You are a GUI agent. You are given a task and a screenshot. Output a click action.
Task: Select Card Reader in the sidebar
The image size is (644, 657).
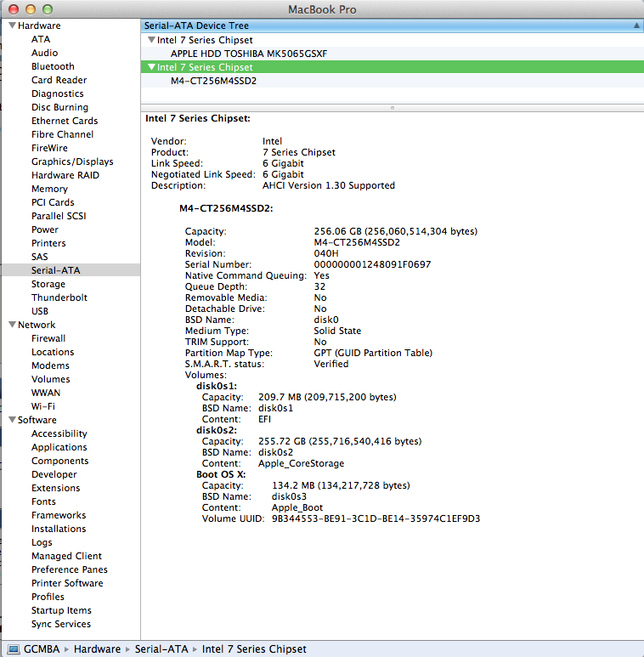pos(59,80)
